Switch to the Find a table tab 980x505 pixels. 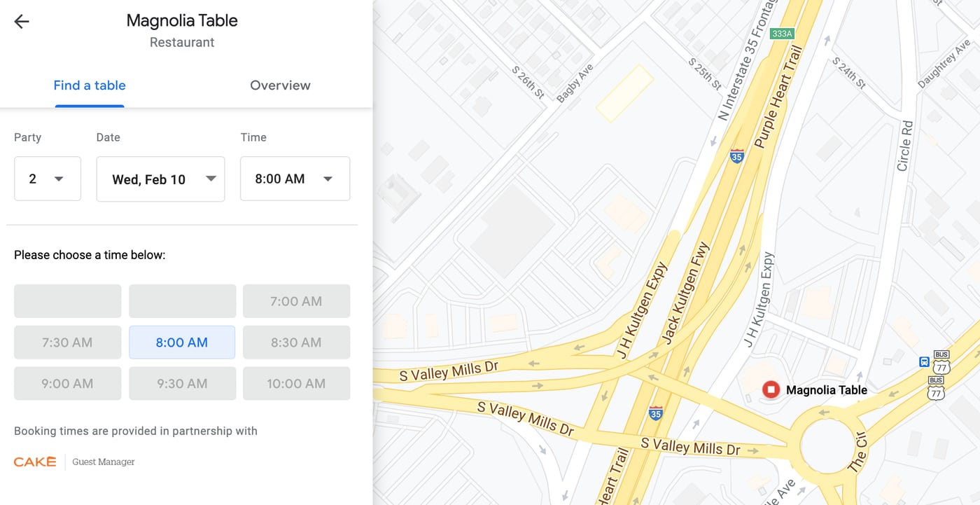tap(90, 85)
